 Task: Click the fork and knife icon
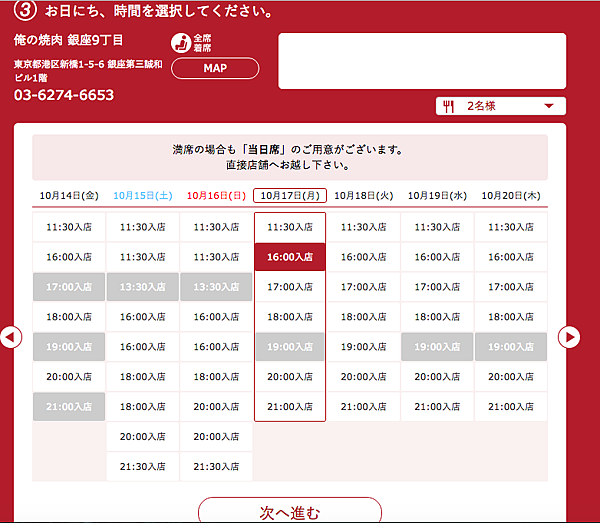(448, 106)
